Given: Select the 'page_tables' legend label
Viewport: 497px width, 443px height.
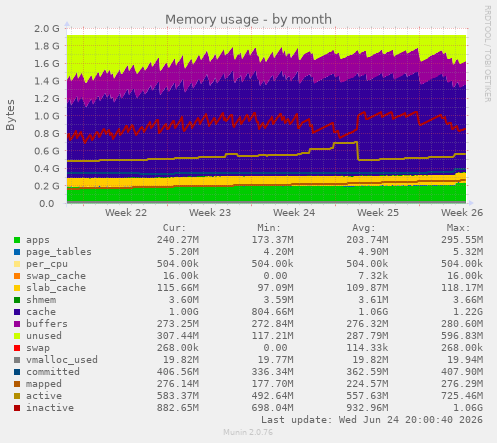Looking at the screenshot, I should tap(59, 252).
